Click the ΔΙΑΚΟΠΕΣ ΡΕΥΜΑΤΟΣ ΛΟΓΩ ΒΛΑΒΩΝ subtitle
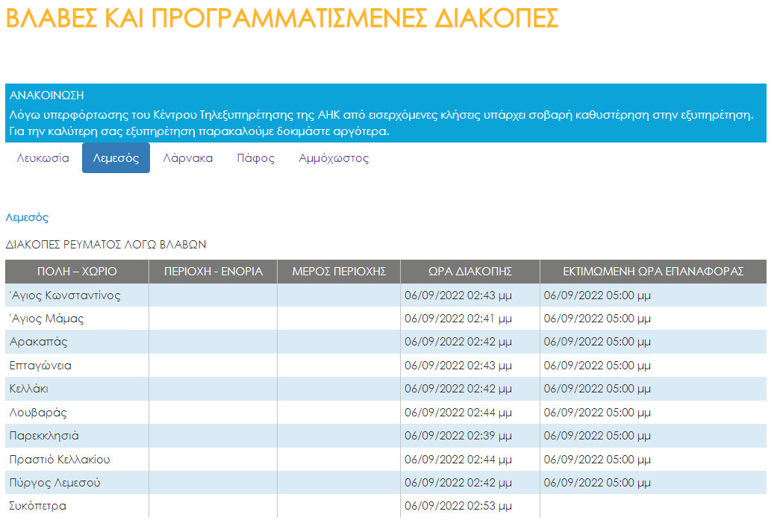 click(106, 244)
